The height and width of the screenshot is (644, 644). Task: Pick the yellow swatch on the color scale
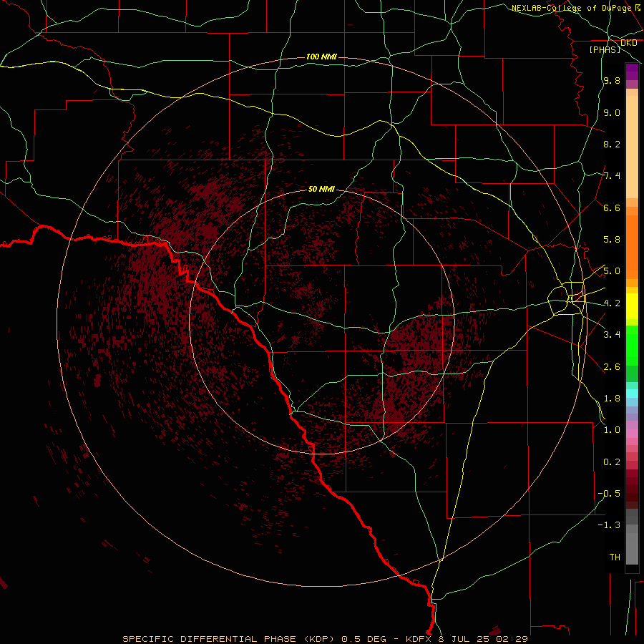pos(632,306)
